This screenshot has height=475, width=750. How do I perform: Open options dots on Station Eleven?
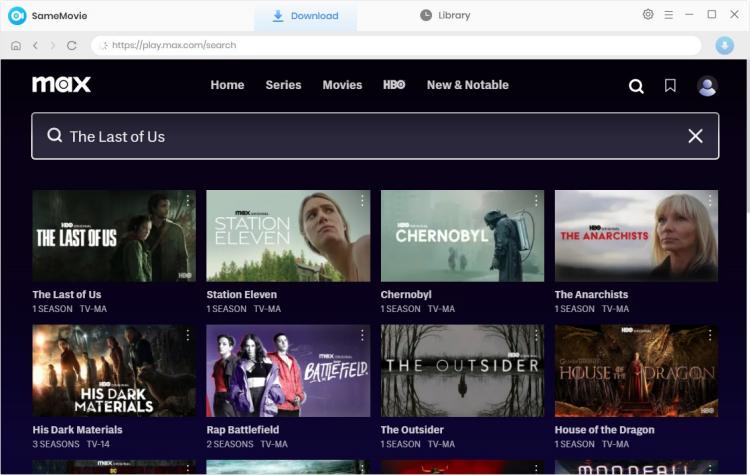point(362,200)
